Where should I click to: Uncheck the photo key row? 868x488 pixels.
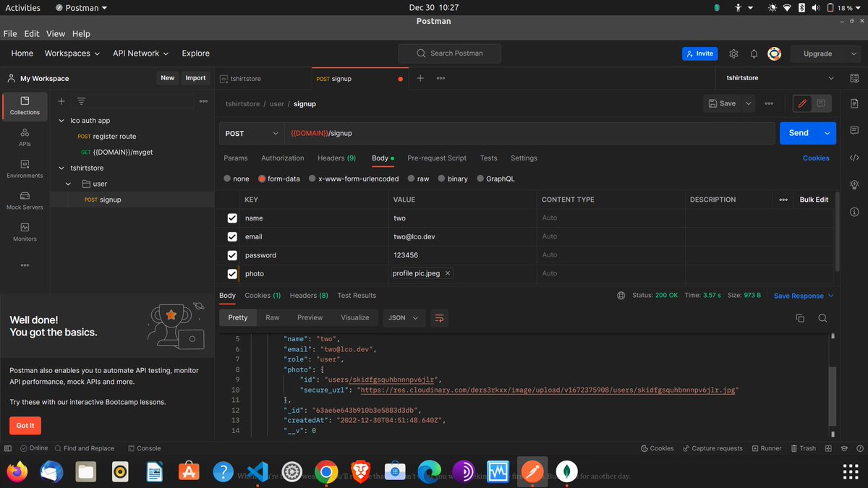point(232,274)
